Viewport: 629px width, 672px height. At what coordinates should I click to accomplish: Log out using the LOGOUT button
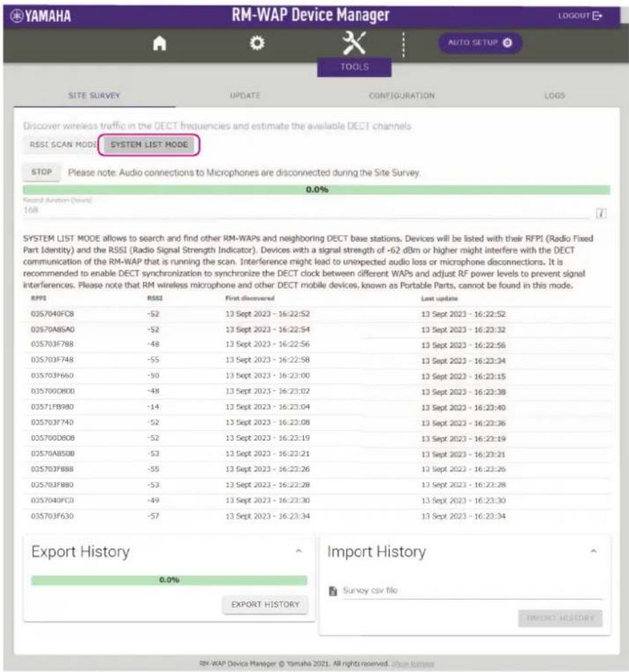(580, 16)
